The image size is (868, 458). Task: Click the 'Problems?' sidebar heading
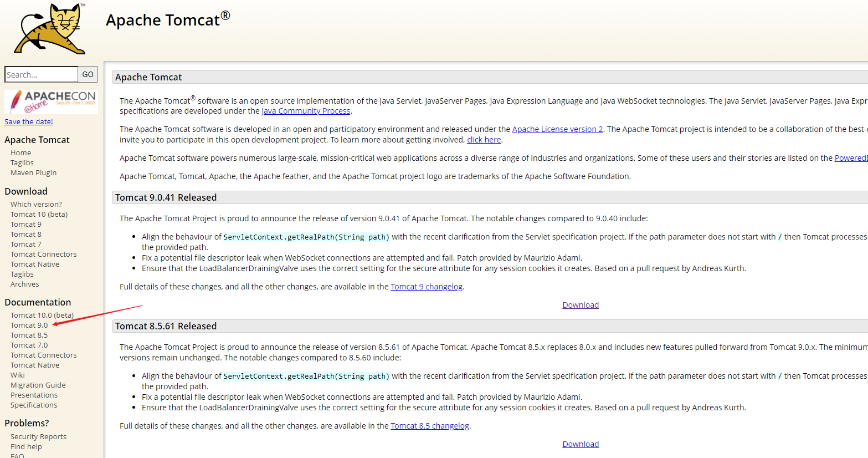point(27,423)
